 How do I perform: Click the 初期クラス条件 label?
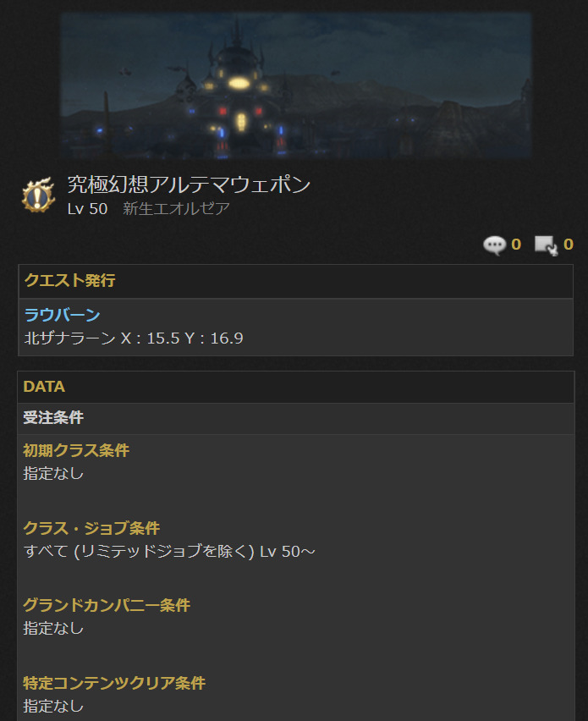tap(76, 450)
